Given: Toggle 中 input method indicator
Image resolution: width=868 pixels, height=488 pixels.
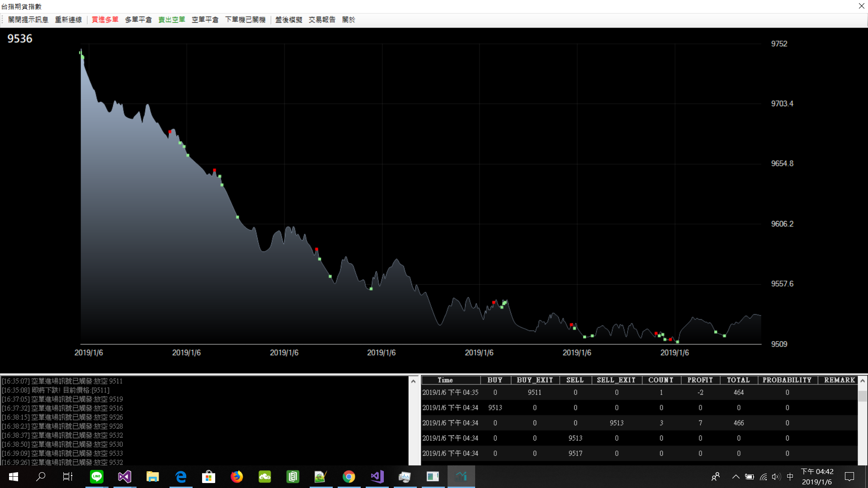Looking at the screenshot, I should [790, 477].
